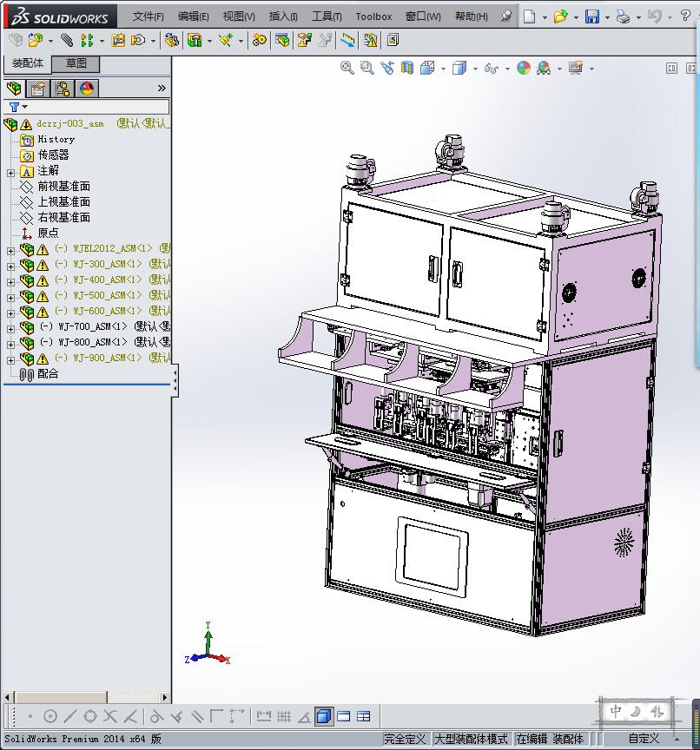Click the Edit Appearance color sphere
The height and width of the screenshot is (750, 700).
tap(524, 68)
